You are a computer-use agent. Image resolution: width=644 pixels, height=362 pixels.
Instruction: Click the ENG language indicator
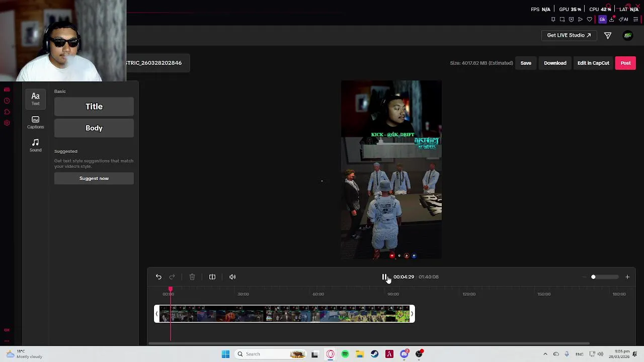579,354
